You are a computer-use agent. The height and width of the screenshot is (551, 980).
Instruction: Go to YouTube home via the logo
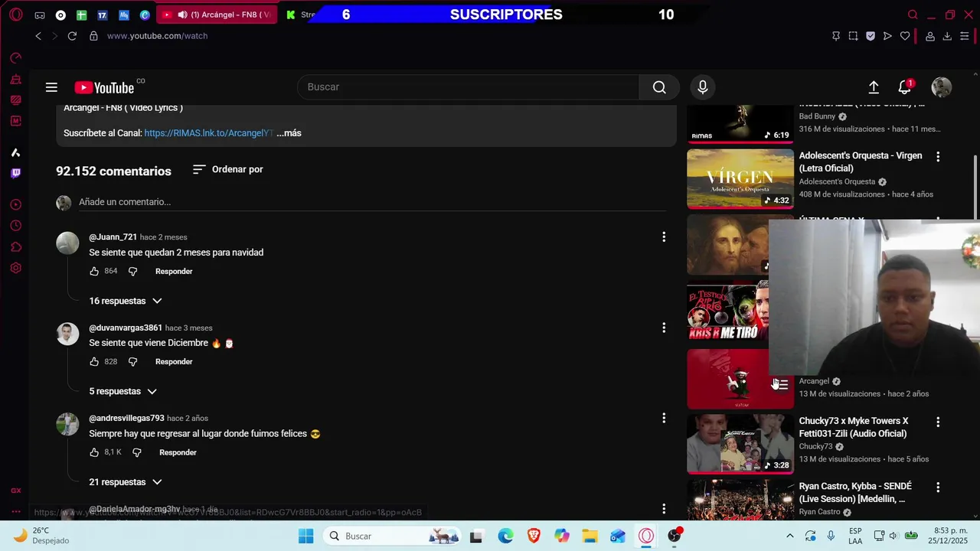pos(105,87)
